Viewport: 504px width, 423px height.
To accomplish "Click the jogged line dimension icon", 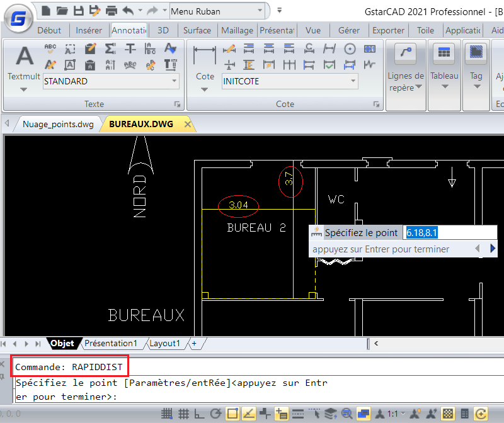I will [370, 65].
